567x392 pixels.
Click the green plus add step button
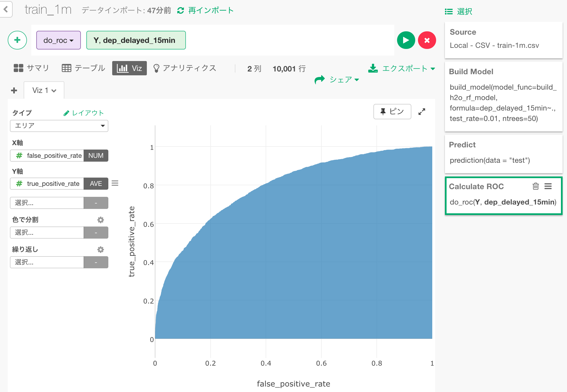click(17, 40)
